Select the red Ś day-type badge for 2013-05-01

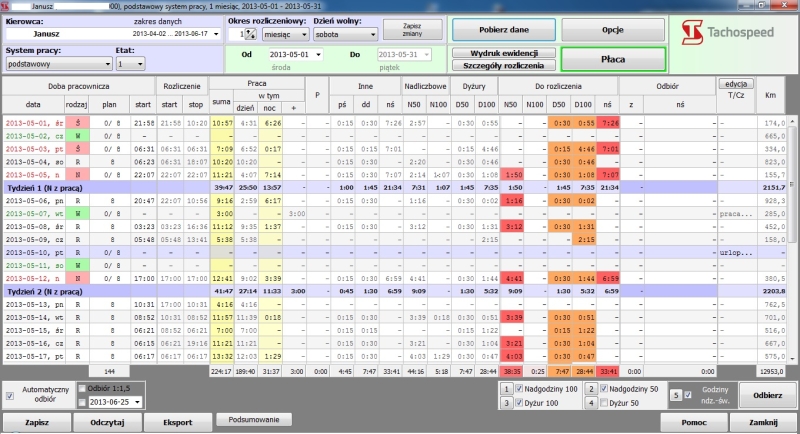point(78,123)
